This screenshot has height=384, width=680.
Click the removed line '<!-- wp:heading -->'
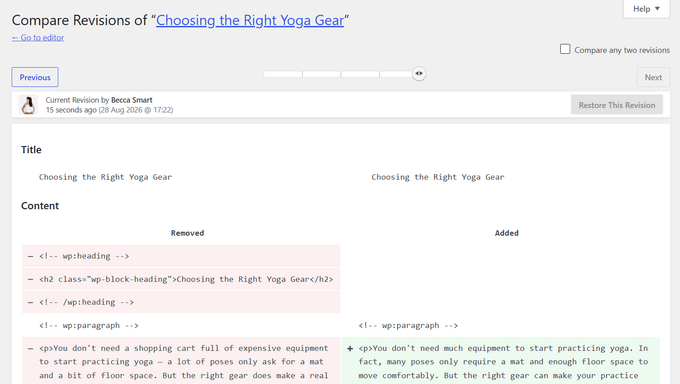pyautogui.click(x=181, y=256)
